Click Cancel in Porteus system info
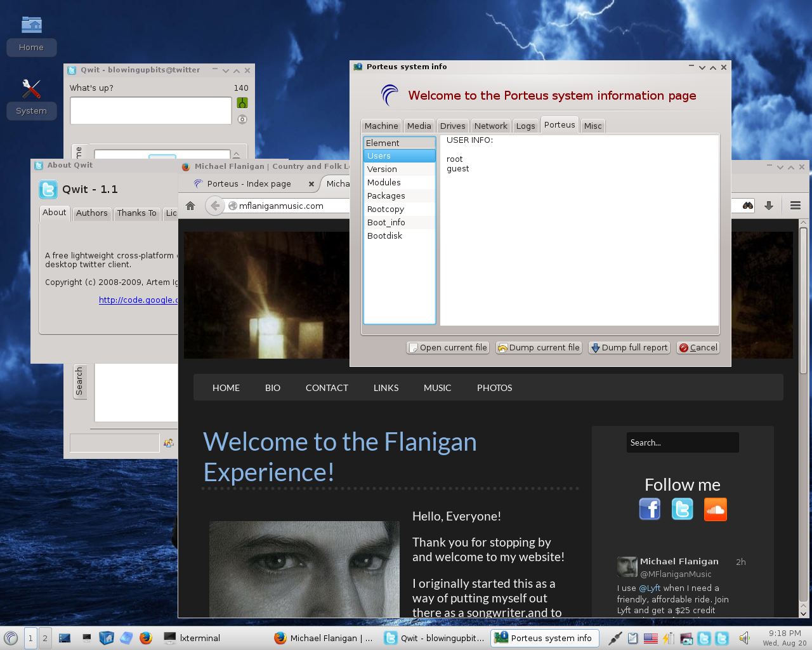Image resolution: width=812 pixels, height=650 pixels. [698, 348]
